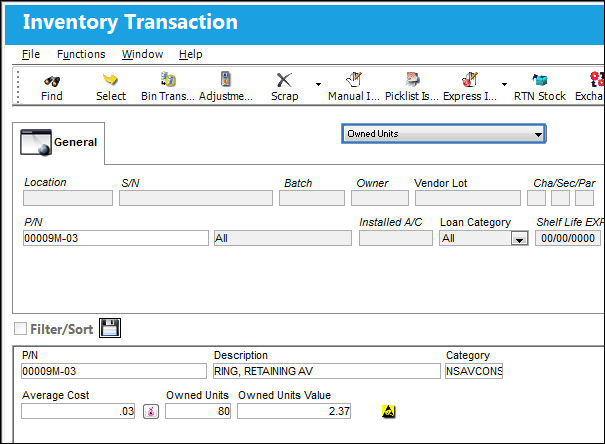Viewport: 605px width, 444px height.
Task: Click the Select toolbar icon
Action: [x=110, y=80]
